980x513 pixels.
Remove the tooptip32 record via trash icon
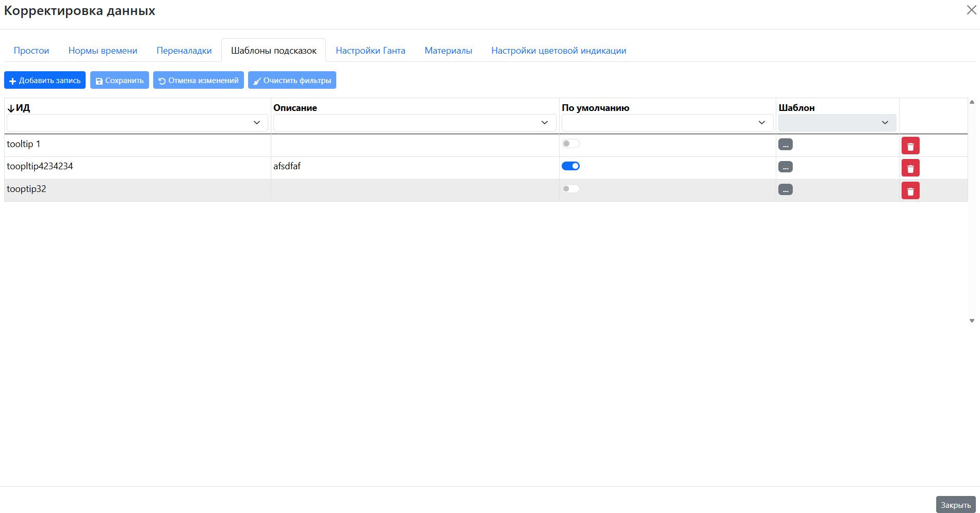tap(910, 191)
